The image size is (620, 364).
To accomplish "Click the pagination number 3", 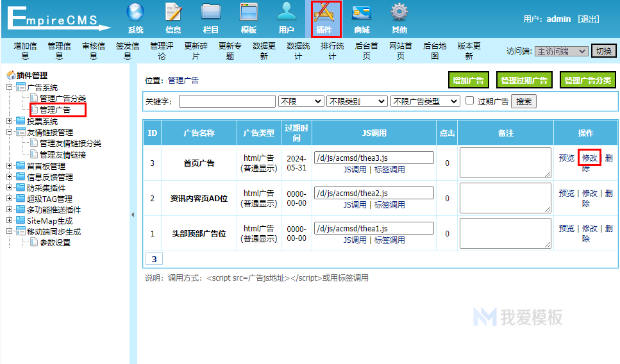I will click(x=155, y=260).
